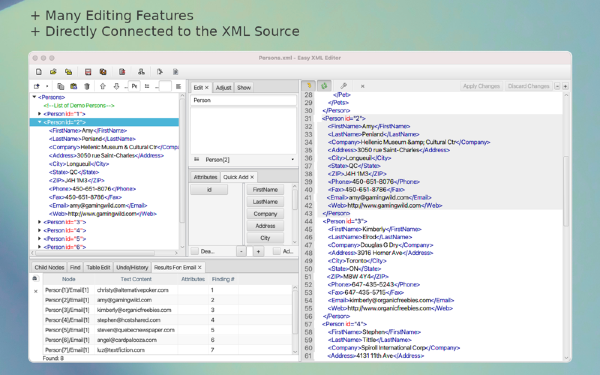Viewport: 600px width, 375px height.
Task: Collapse the Person id="2" tree node
Action: (x=39, y=122)
